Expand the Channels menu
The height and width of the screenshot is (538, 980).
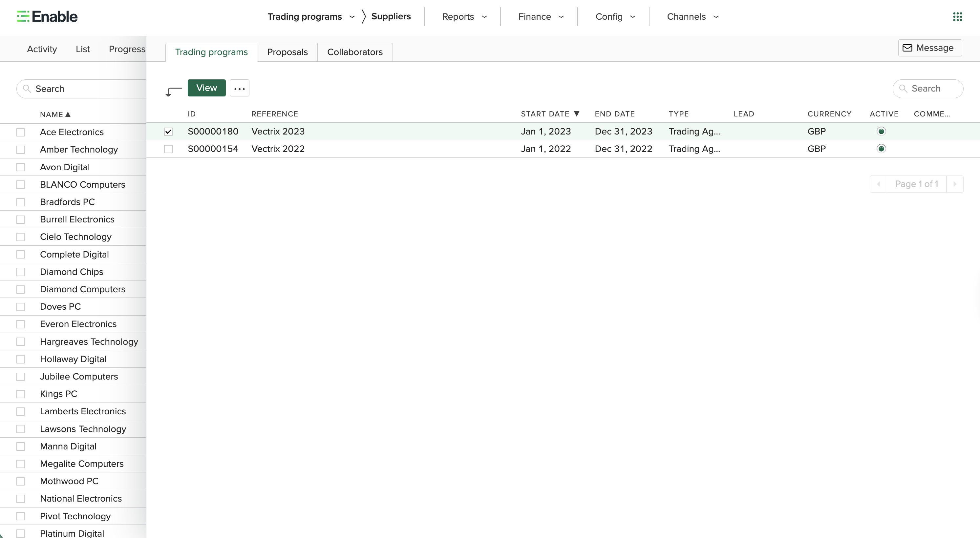click(692, 17)
